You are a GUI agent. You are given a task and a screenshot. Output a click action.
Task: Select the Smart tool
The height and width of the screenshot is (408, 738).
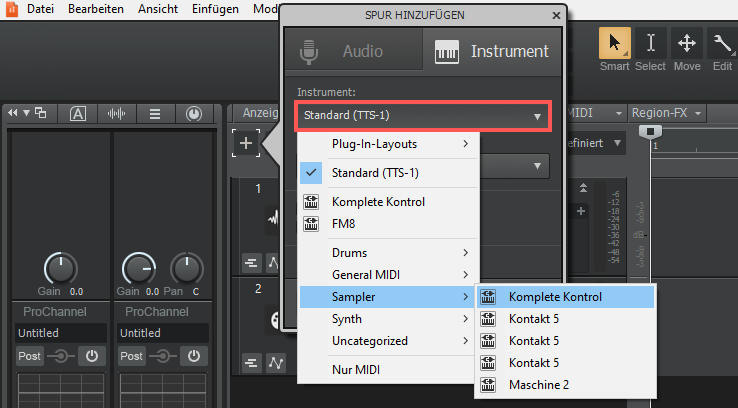[614, 43]
